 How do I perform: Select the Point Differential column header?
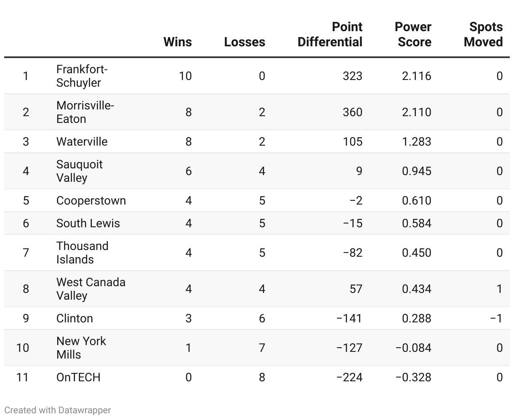tap(330, 35)
